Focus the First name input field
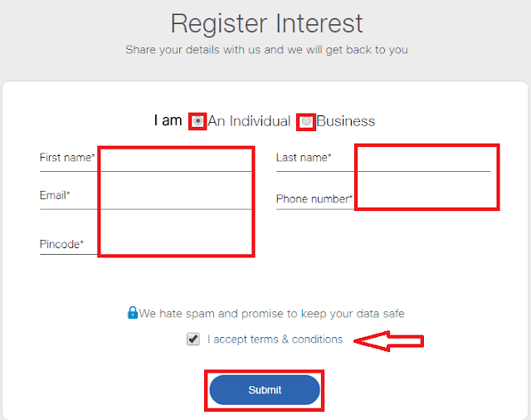 coord(174,159)
